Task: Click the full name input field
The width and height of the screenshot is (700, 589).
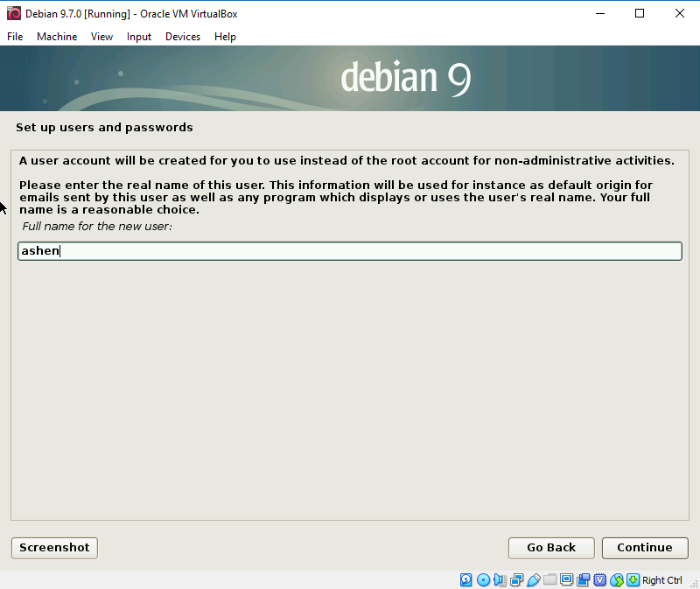Action: coord(349,251)
